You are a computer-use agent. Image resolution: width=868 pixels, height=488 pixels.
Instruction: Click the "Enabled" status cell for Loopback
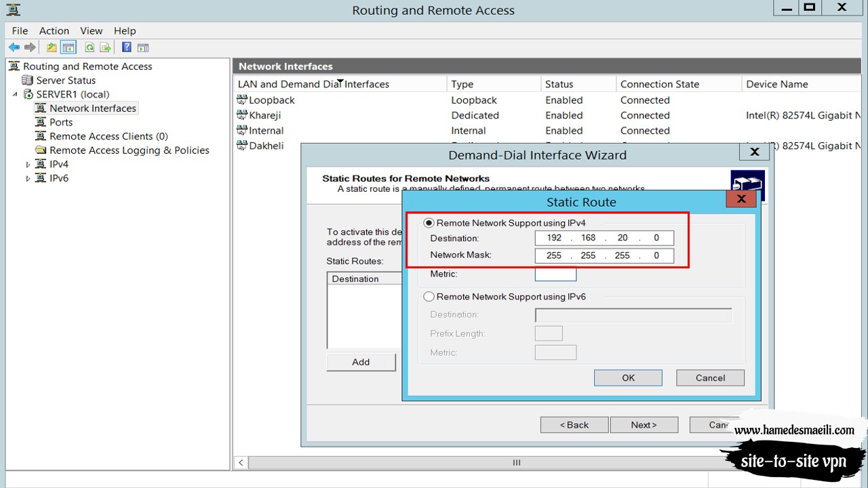[564, 100]
